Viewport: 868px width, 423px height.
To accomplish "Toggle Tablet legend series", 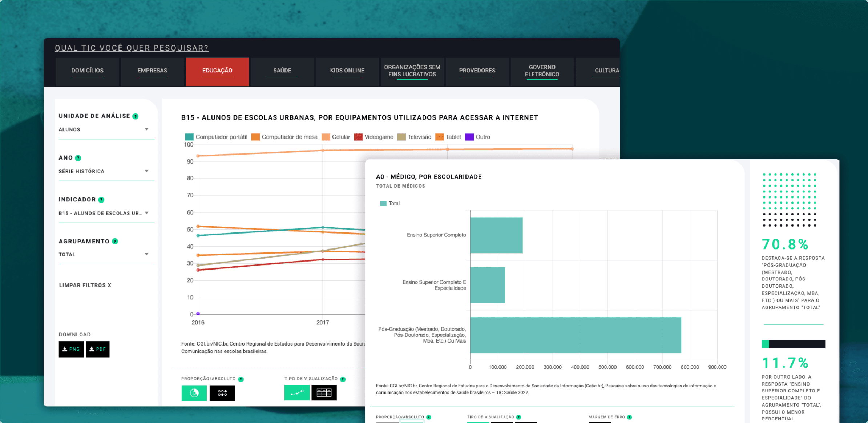I will point(448,137).
